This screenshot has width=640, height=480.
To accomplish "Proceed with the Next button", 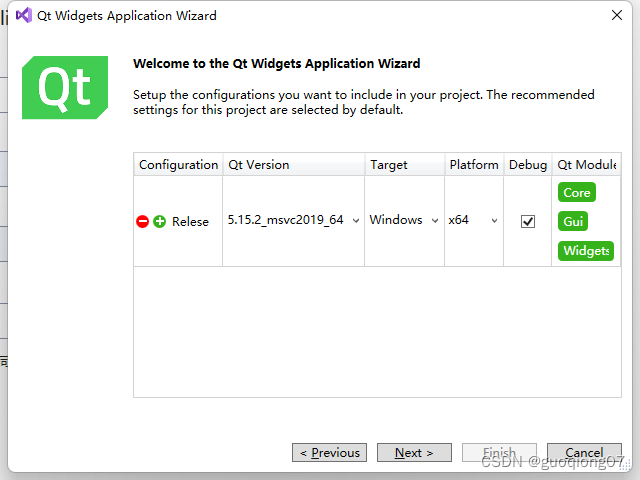I will (x=414, y=453).
